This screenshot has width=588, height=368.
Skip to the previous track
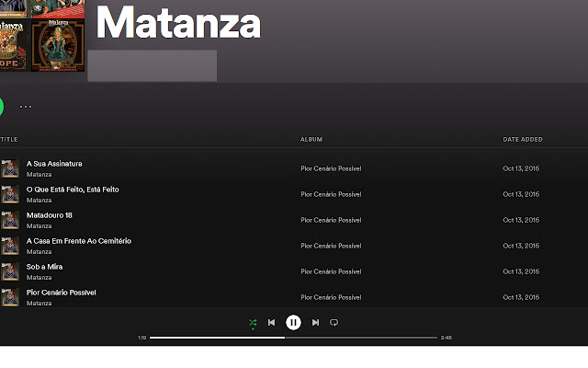[x=272, y=323]
